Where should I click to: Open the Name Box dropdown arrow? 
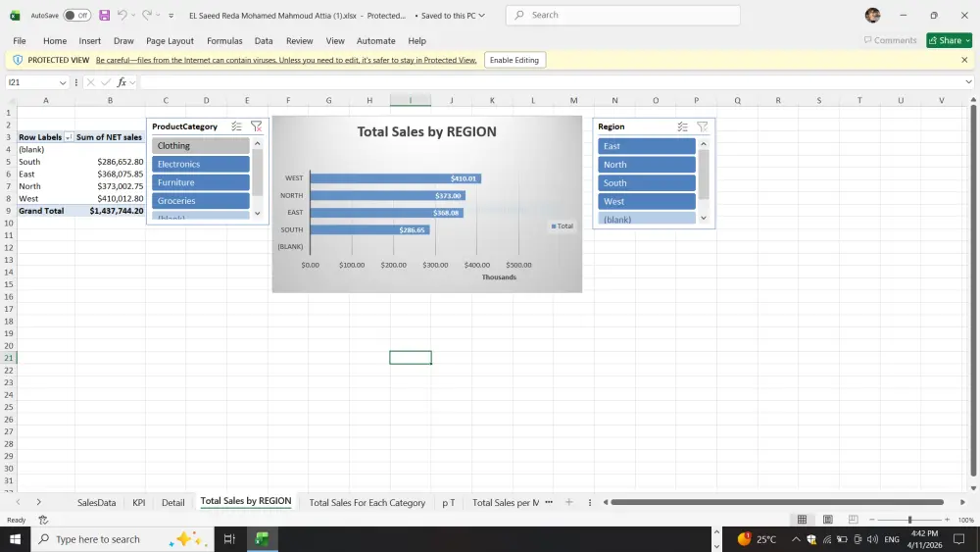(63, 82)
